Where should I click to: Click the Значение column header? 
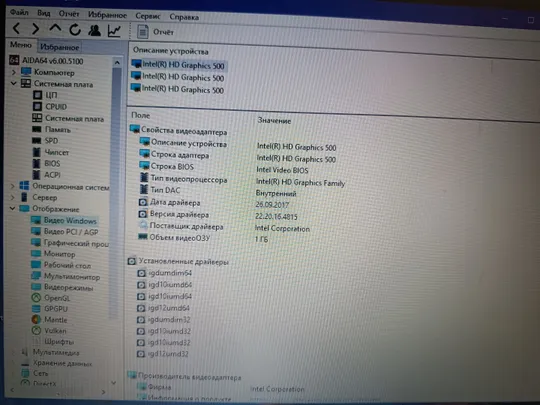[274, 121]
